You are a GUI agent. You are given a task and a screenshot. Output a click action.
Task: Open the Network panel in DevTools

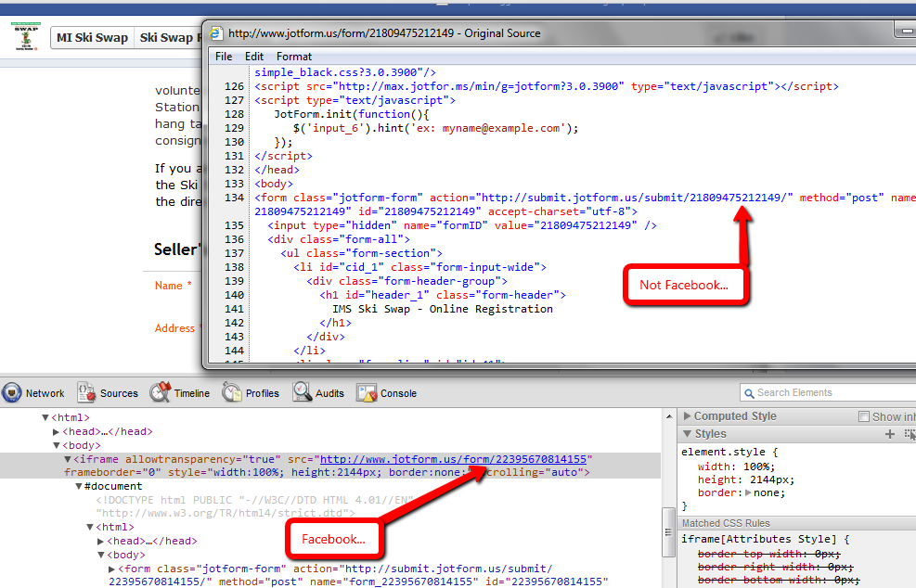point(34,393)
